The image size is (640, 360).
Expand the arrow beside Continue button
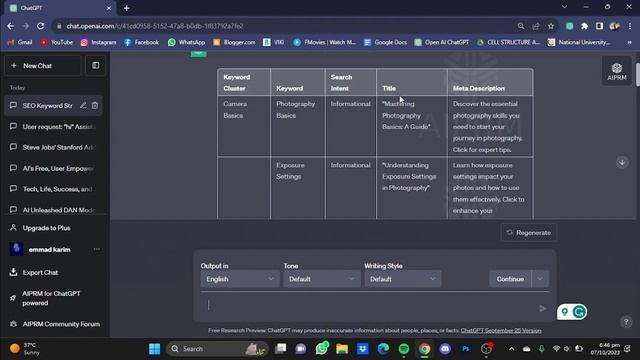[x=540, y=279]
